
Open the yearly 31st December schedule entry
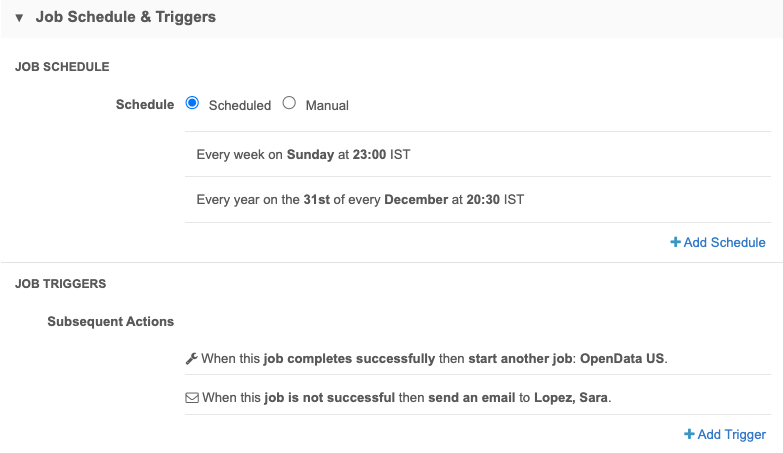pos(360,199)
